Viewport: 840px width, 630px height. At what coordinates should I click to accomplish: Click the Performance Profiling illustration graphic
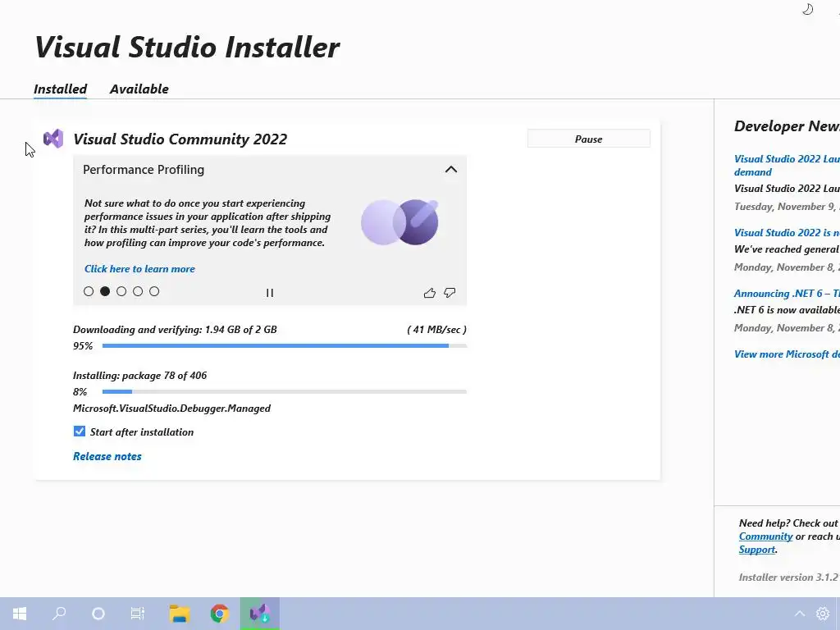(399, 221)
